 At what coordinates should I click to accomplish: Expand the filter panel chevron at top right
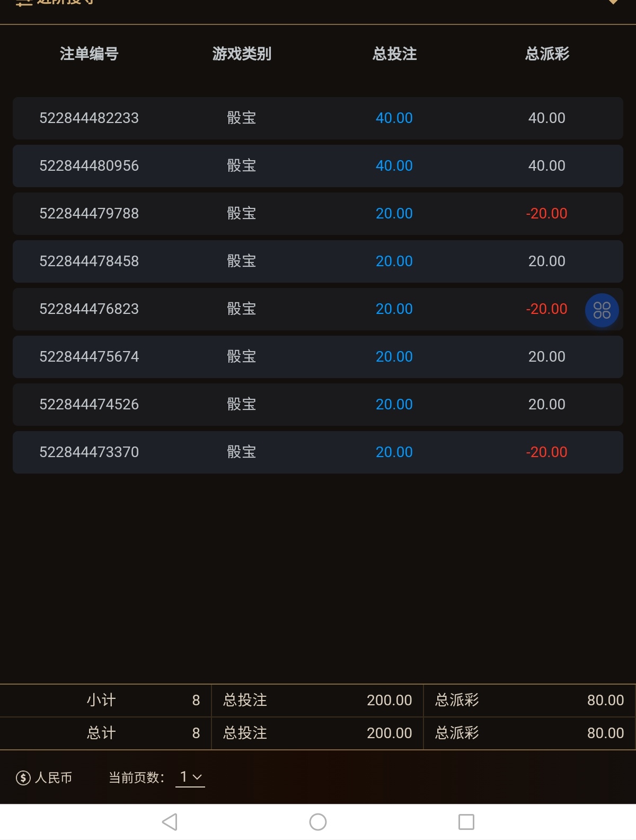coord(613,3)
